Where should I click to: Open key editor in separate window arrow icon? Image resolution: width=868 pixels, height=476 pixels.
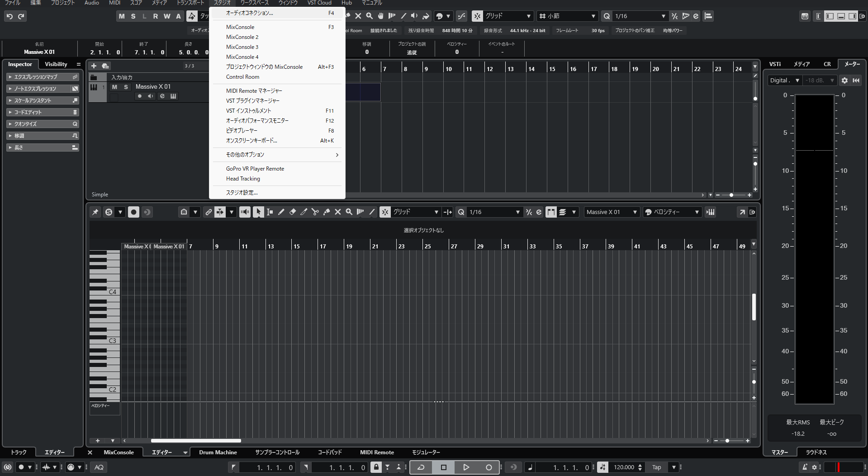point(742,212)
